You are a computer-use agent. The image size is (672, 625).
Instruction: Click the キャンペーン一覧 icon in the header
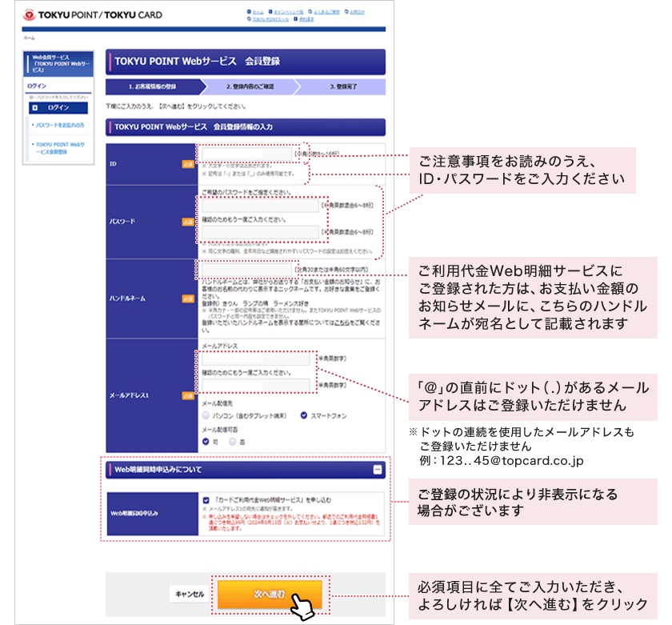pos(271,11)
